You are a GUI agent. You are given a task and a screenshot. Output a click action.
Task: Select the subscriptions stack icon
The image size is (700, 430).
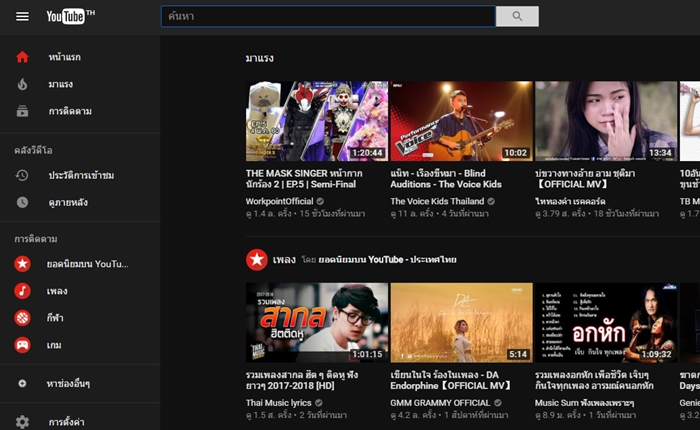(x=22, y=111)
